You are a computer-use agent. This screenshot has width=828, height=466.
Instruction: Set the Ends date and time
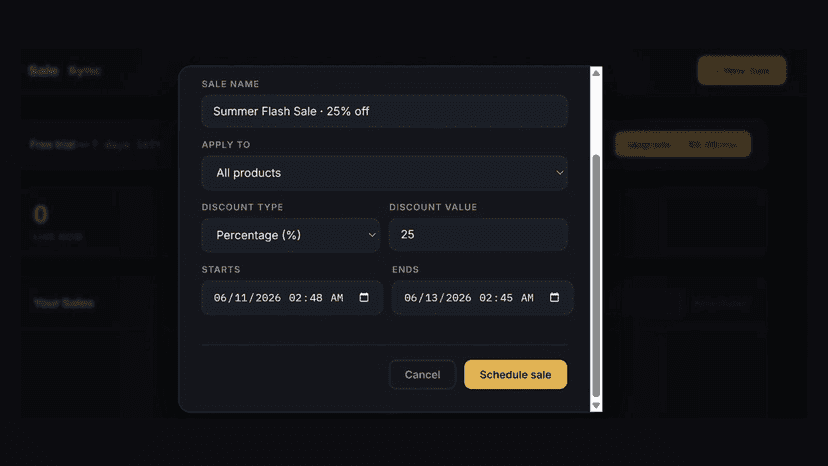(482, 298)
